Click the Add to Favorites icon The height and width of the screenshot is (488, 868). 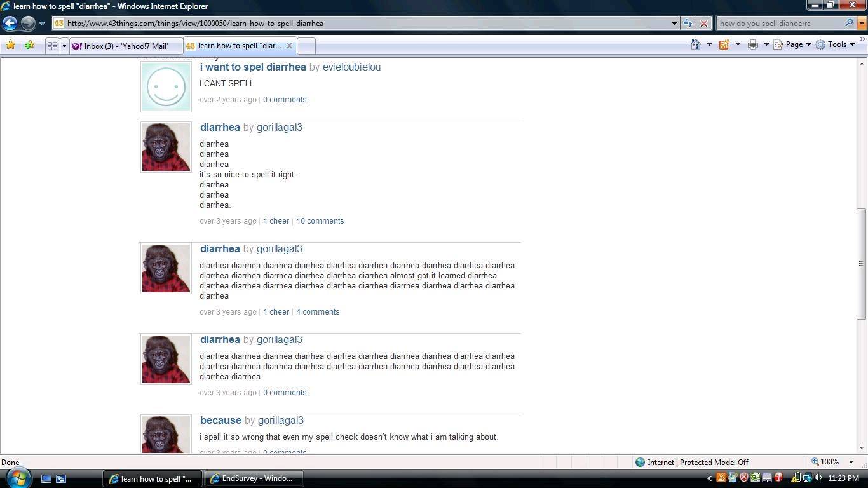(29, 45)
